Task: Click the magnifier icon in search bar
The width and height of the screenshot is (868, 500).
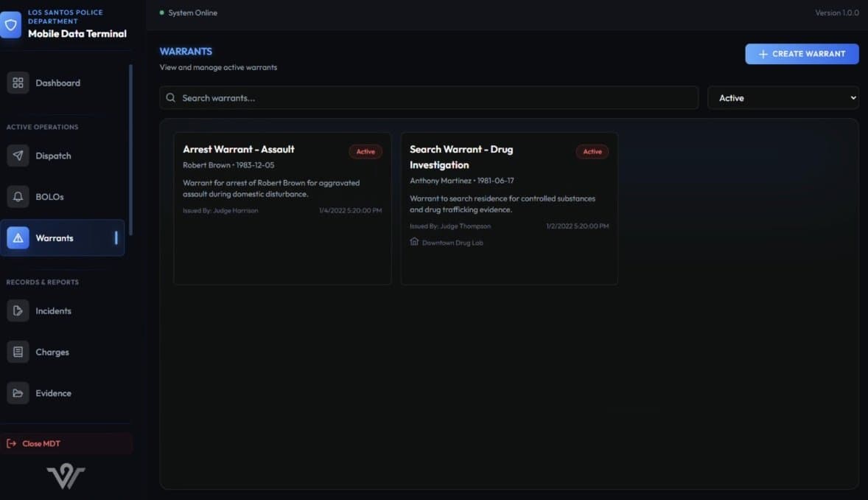Action: (x=171, y=98)
